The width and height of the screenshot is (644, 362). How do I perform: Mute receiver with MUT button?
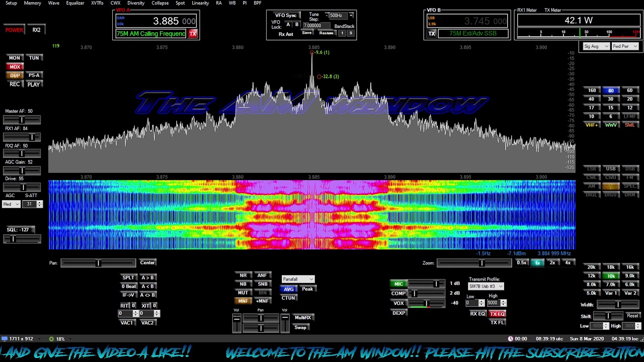point(243,293)
